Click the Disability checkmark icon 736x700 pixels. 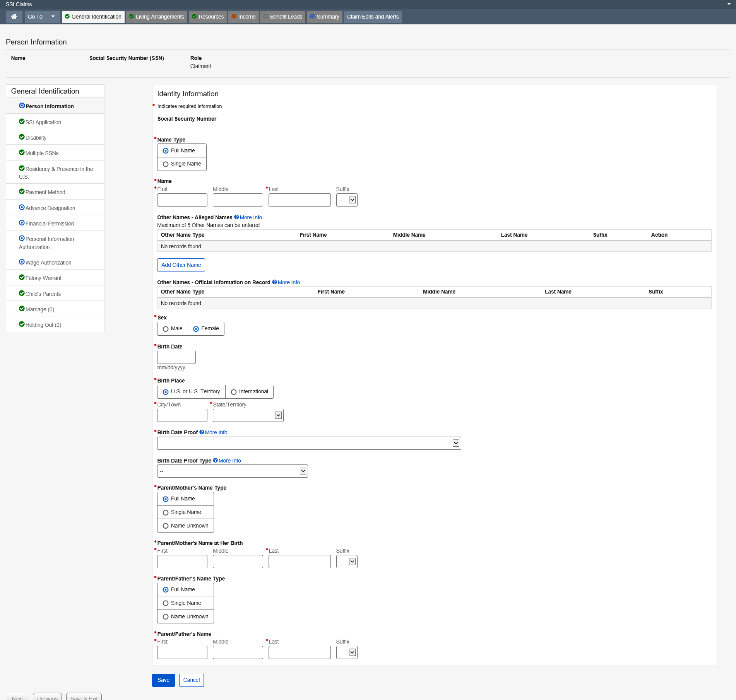(x=22, y=137)
